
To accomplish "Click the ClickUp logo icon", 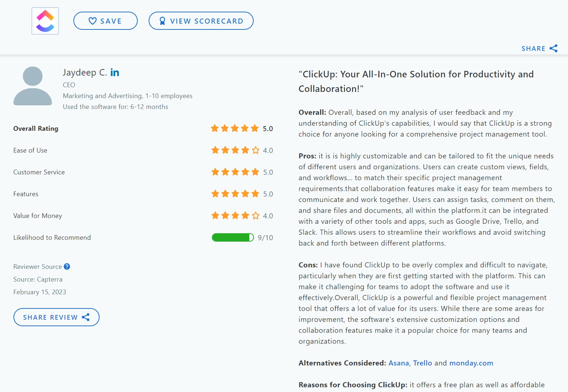I will click(x=45, y=21).
